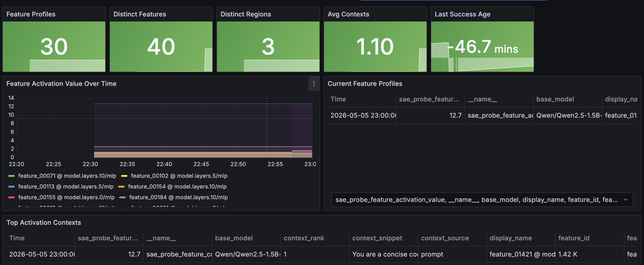
Task: Toggle feature_00154 @ model.layers.10/mlp legend series
Action: coord(177,186)
